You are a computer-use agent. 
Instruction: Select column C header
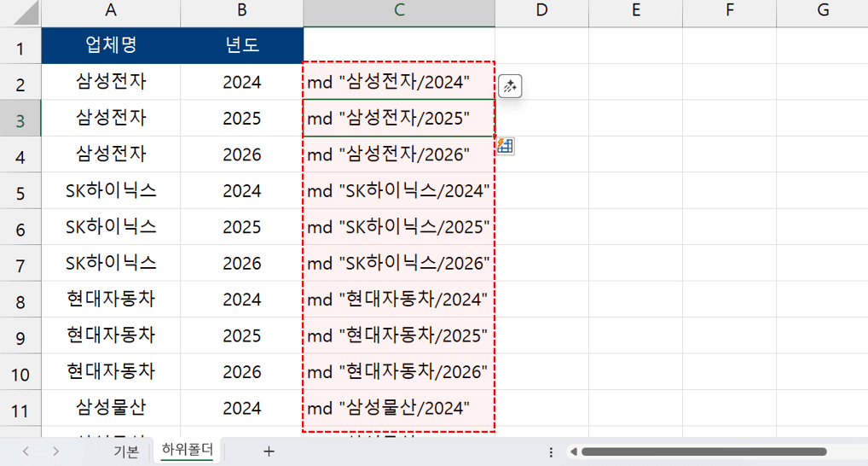[x=399, y=14]
